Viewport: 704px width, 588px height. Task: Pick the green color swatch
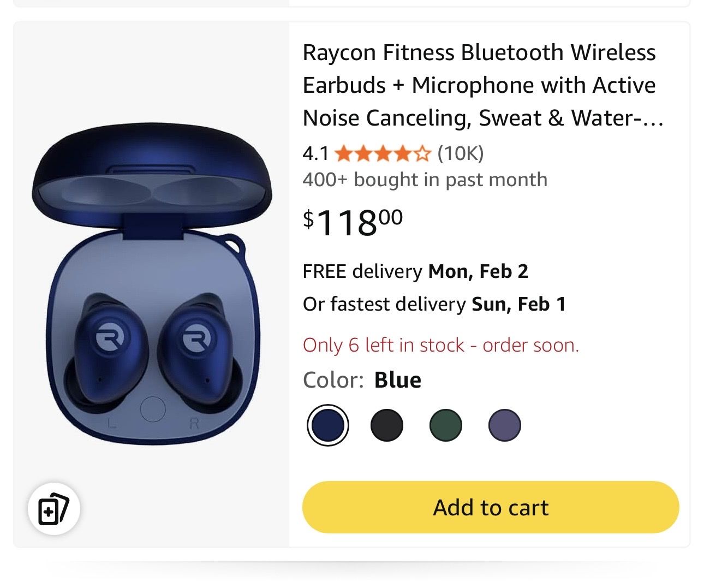click(445, 425)
